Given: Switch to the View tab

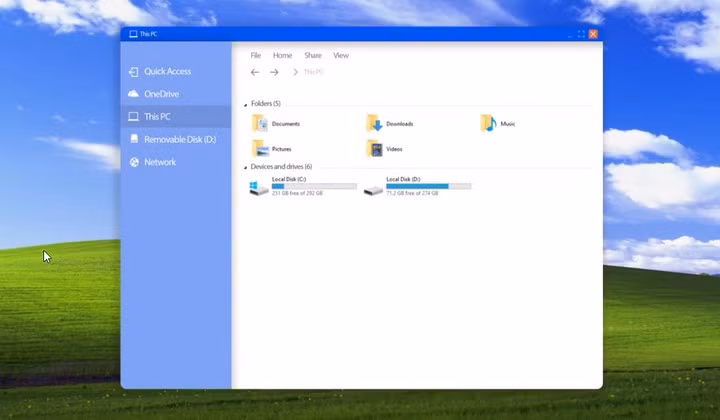Looking at the screenshot, I should (x=341, y=55).
